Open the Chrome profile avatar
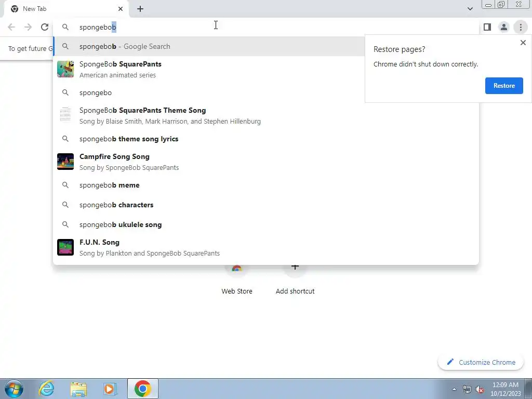The width and height of the screenshot is (532, 399). pos(504,27)
